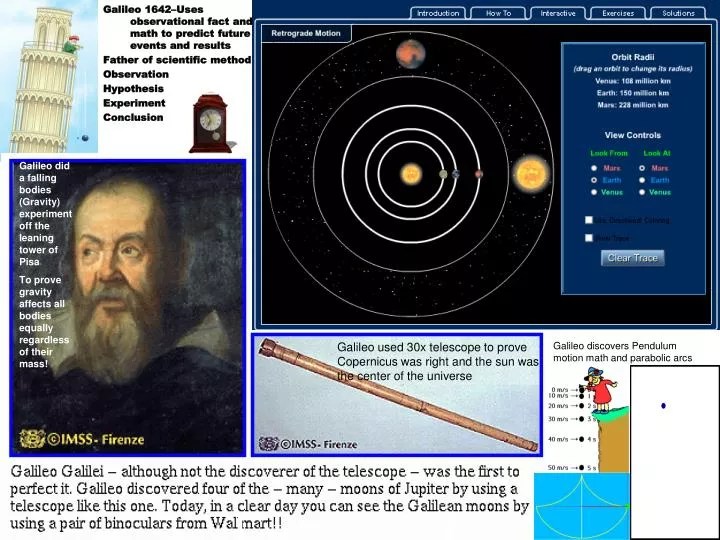Click the '0 m/s' velocity label
The height and width of the screenshot is (540, 720).
coord(560,390)
